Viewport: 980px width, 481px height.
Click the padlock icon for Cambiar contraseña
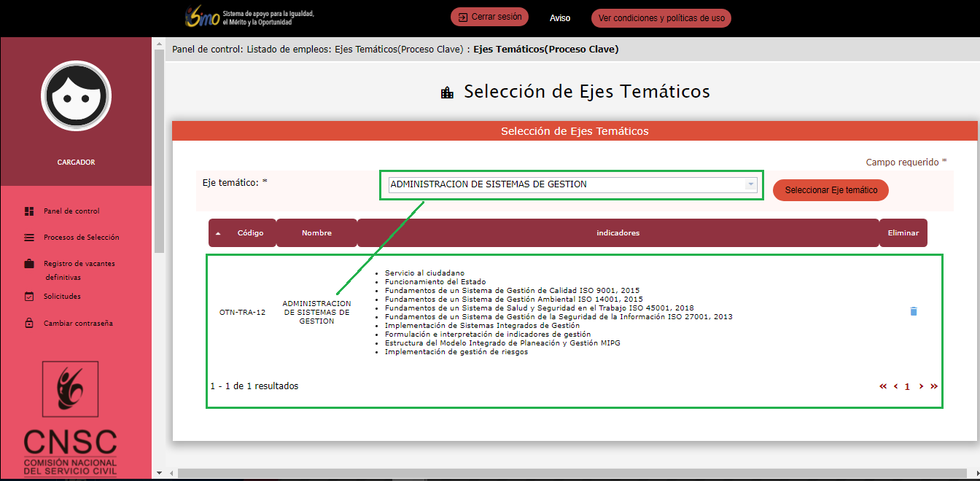[x=29, y=324]
